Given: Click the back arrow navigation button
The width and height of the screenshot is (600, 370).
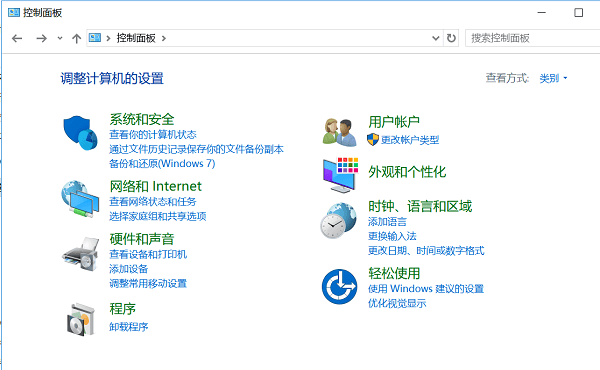Looking at the screenshot, I should (17, 38).
